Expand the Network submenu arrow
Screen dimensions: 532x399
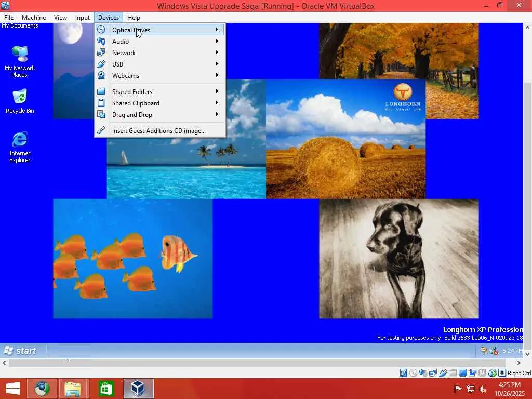coord(217,52)
